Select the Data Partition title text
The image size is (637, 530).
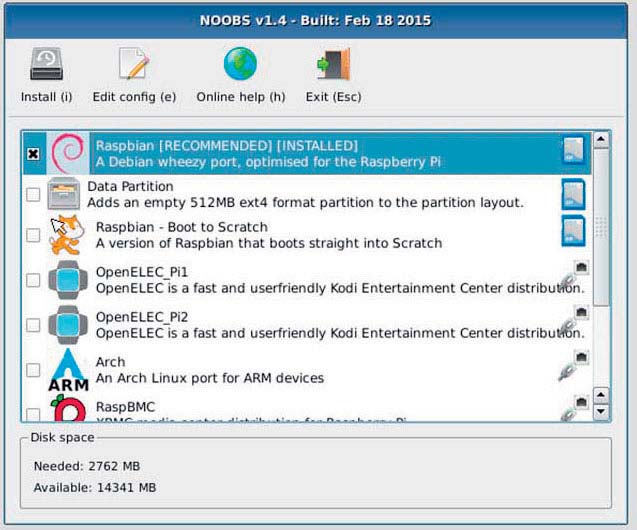point(130,186)
